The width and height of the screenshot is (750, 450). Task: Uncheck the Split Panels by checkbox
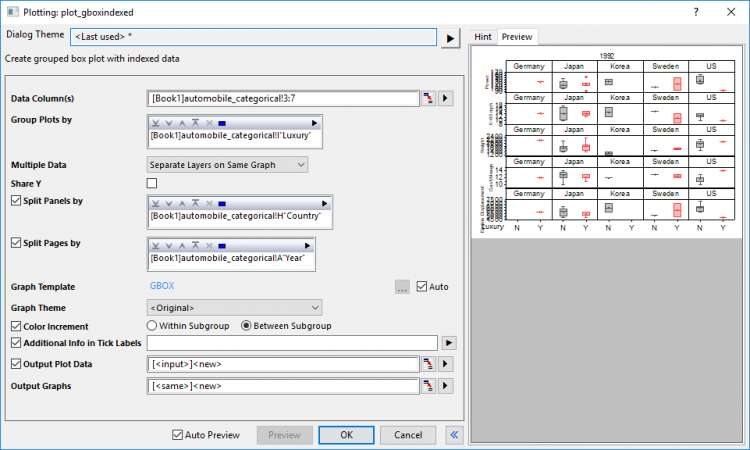16,201
